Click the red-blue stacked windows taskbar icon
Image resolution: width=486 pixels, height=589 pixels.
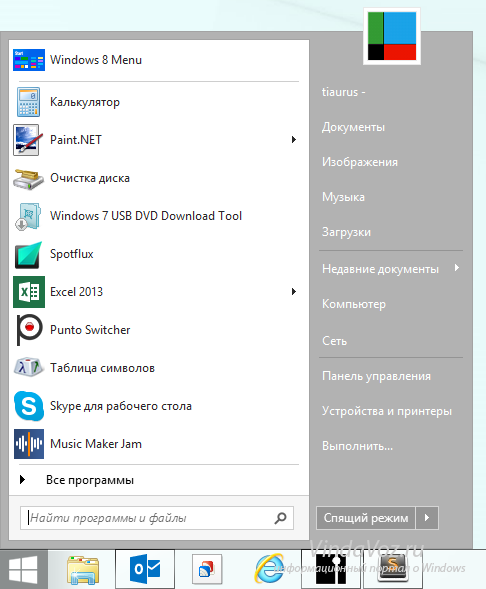(x=207, y=569)
